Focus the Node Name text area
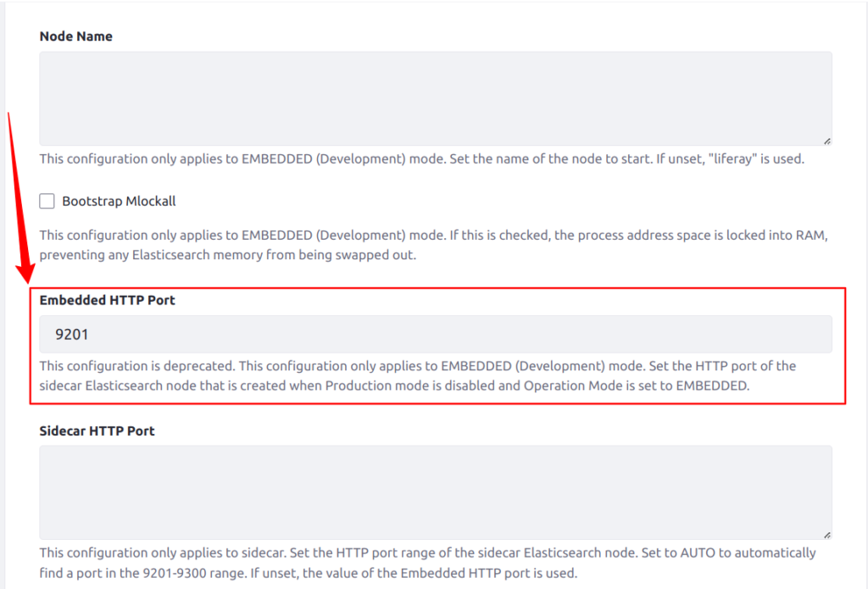 click(x=435, y=98)
